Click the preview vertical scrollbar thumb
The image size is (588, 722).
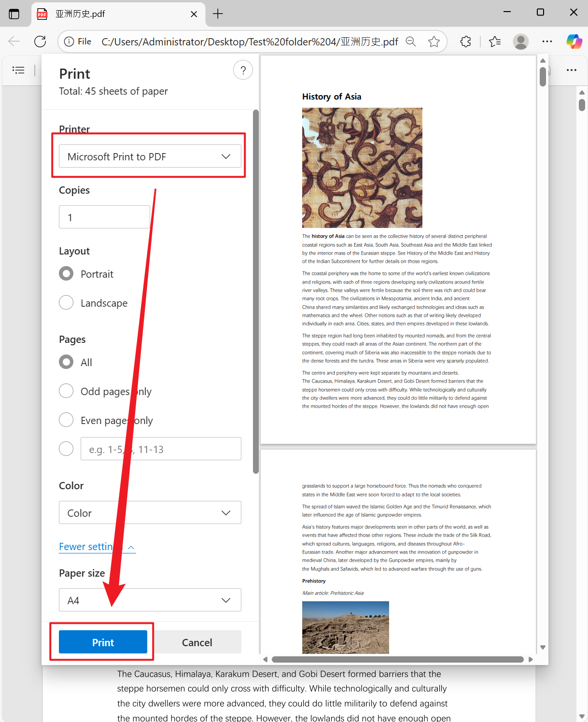click(543, 76)
